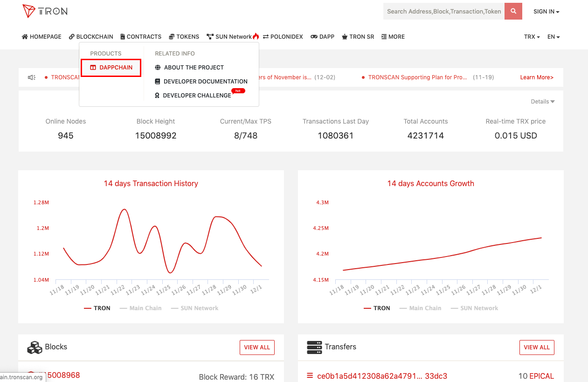Screen dimensions: 588x382
Task: Click the SUN Network flame icon
Action: click(x=256, y=36)
